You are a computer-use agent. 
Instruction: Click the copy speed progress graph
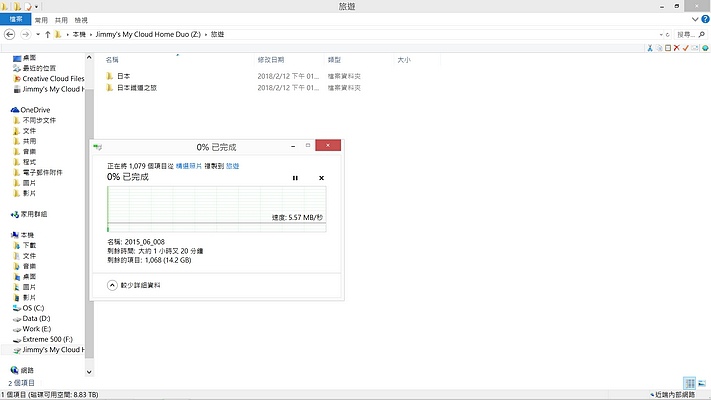coord(217,209)
